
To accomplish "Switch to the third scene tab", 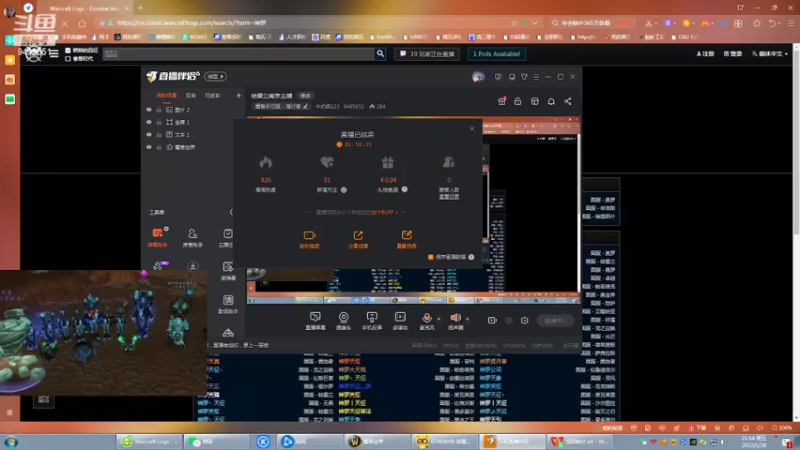I will point(212,95).
